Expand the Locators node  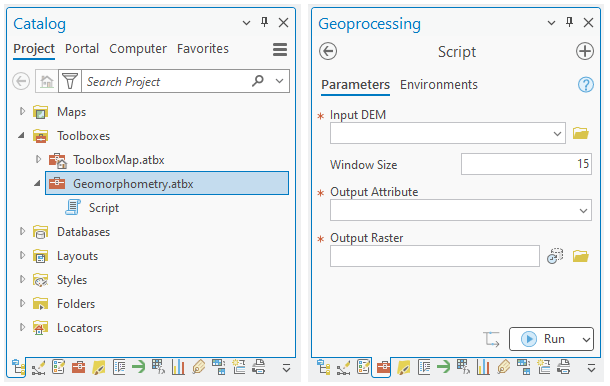click(22, 328)
